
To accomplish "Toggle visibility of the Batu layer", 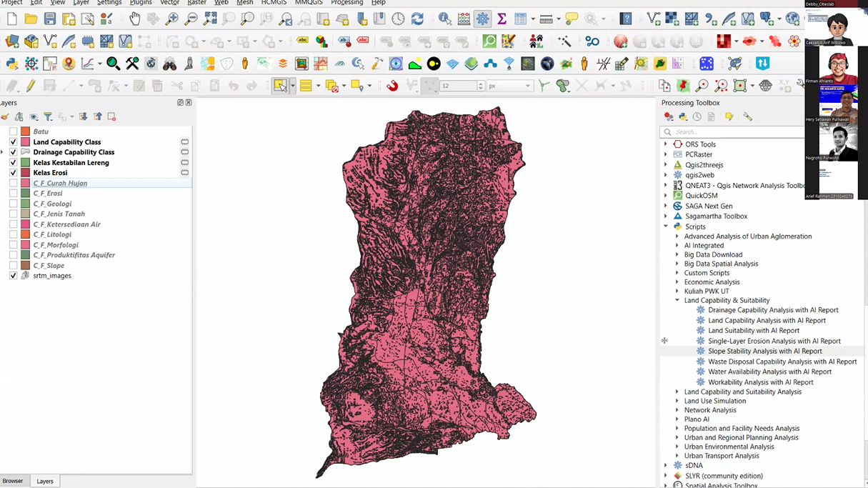I will (13, 131).
